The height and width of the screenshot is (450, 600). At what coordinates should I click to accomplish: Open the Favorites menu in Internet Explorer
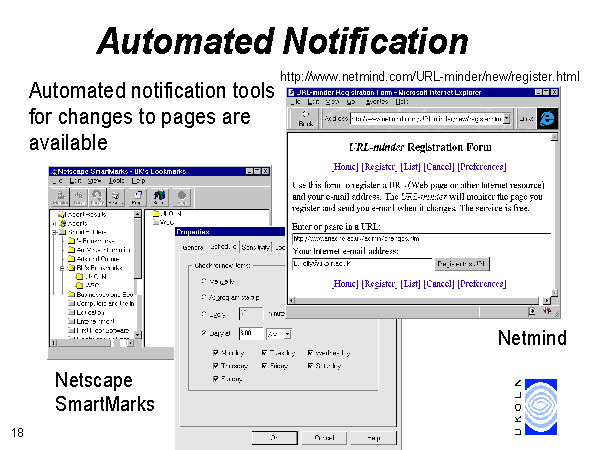(377, 102)
